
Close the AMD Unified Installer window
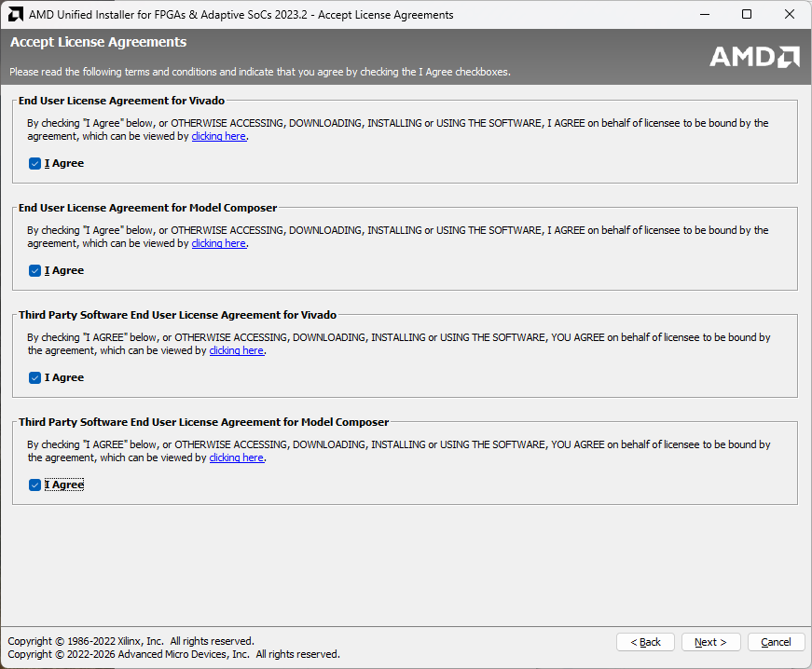point(790,15)
